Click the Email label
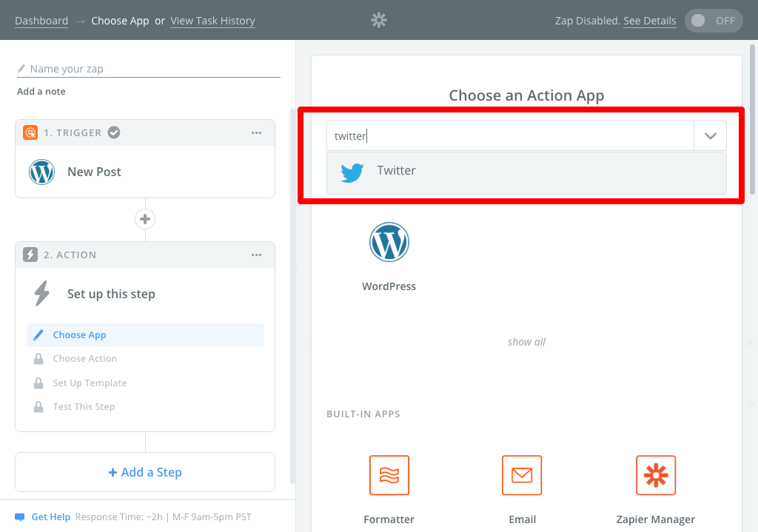Image resolution: width=758 pixels, height=532 pixels. tap(522, 519)
